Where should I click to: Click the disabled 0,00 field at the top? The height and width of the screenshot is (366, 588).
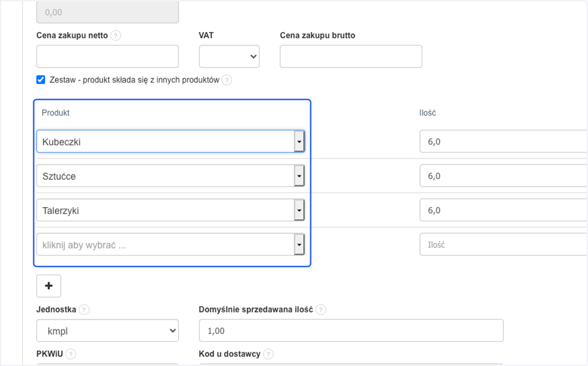click(107, 12)
